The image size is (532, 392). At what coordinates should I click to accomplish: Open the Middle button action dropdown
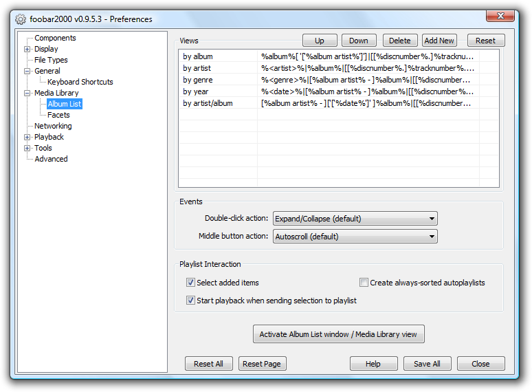click(x=355, y=237)
